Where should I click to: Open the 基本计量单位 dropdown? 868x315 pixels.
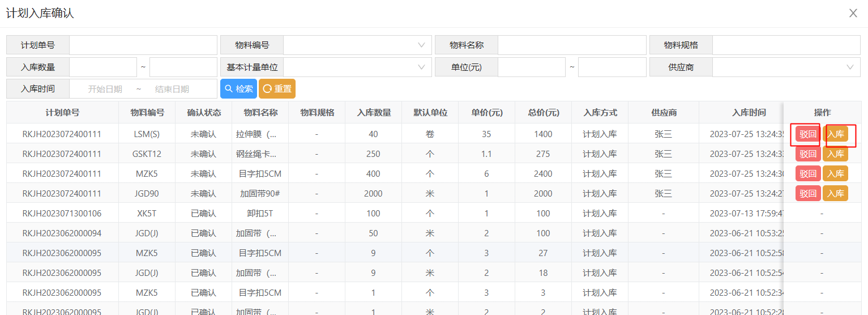[x=357, y=67]
